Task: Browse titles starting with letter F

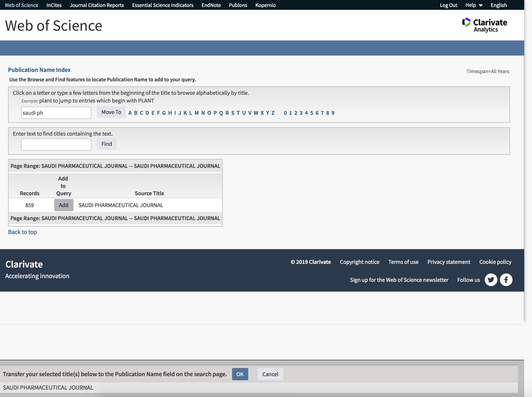Action: click(x=158, y=113)
